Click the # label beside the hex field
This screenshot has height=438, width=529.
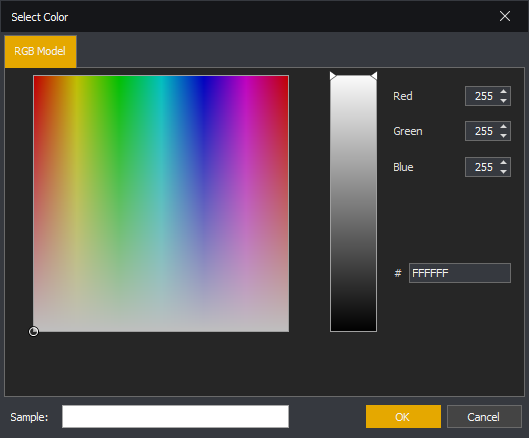point(398,273)
